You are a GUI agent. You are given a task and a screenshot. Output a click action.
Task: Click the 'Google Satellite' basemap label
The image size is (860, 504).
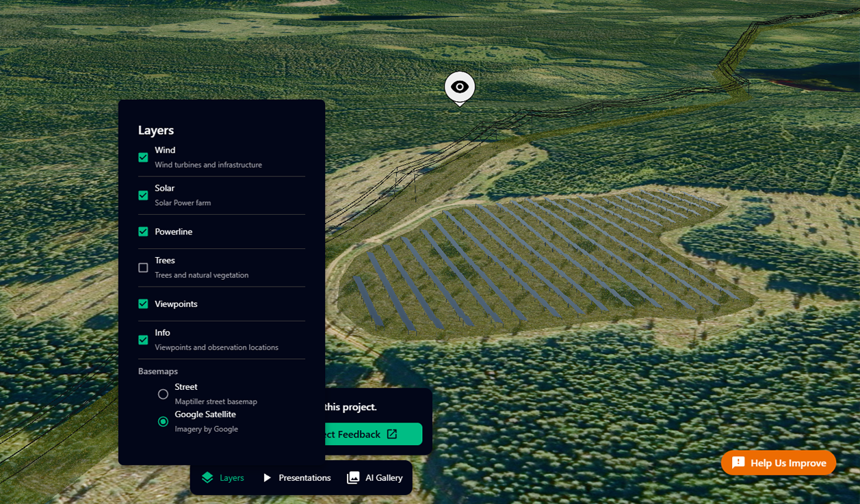[205, 414]
